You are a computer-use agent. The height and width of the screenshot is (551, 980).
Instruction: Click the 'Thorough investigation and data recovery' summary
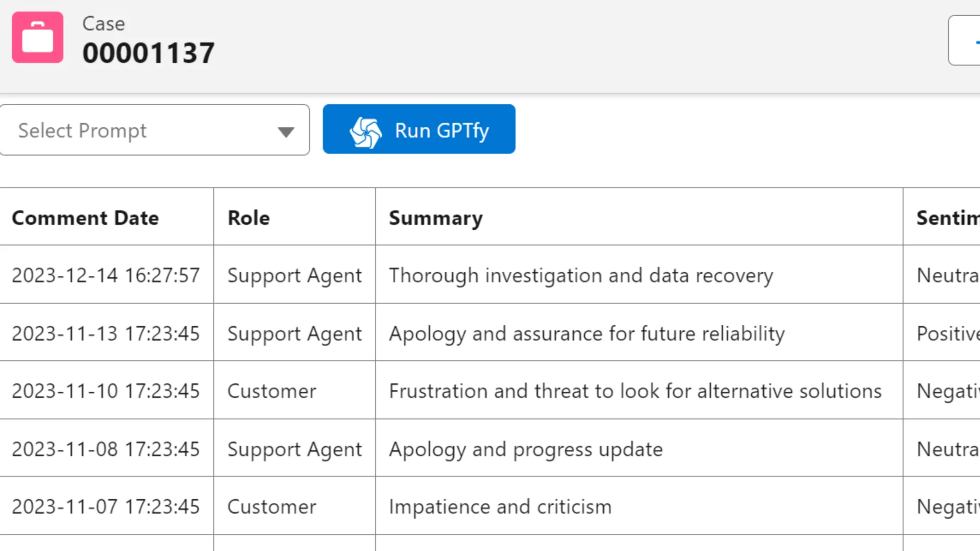580,275
